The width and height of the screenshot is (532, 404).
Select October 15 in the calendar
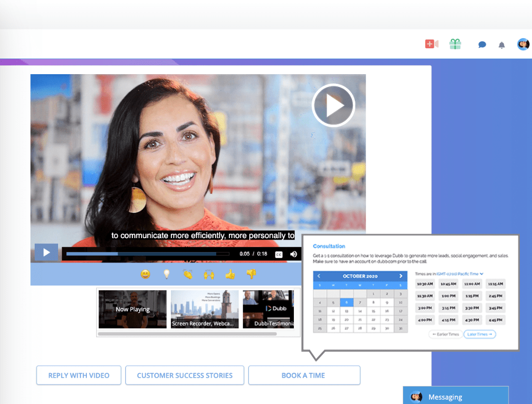(x=373, y=311)
